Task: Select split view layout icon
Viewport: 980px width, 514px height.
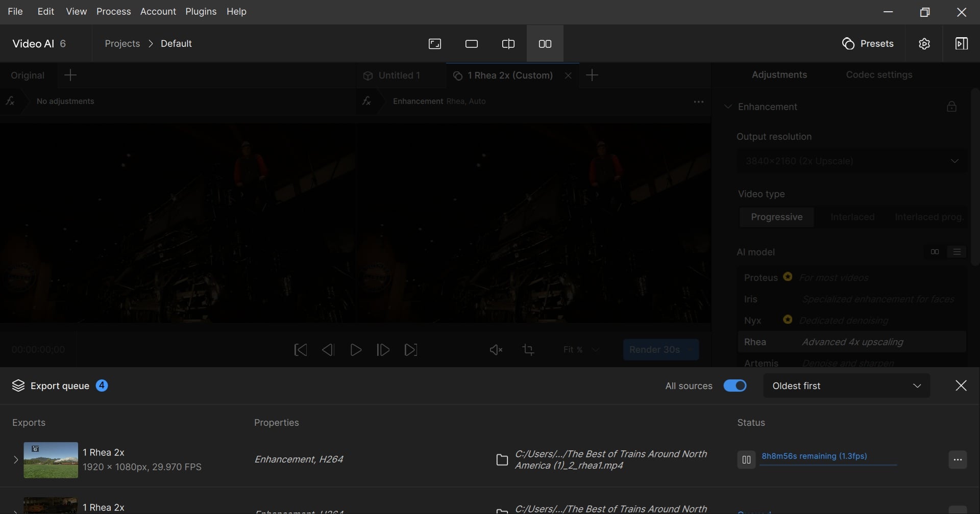Action: (x=508, y=44)
